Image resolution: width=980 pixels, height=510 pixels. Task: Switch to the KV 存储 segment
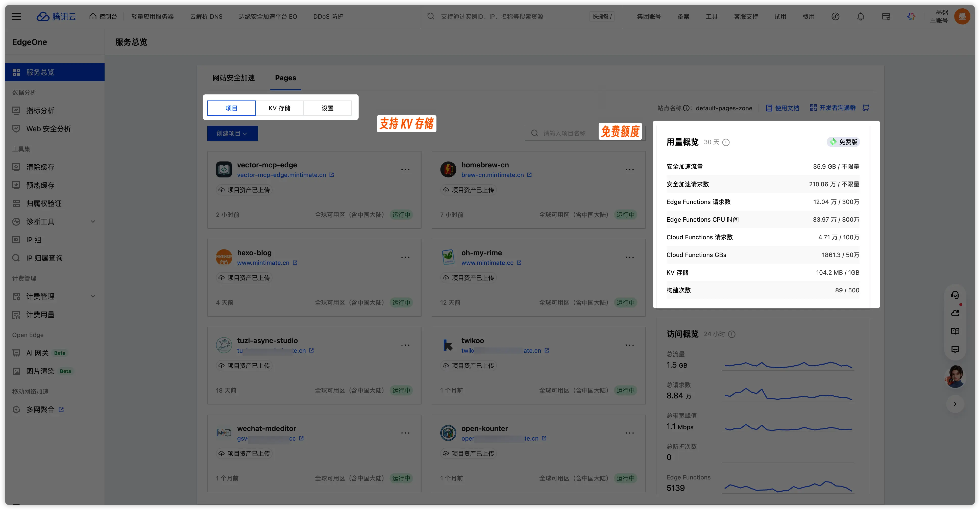(x=280, y=108)
